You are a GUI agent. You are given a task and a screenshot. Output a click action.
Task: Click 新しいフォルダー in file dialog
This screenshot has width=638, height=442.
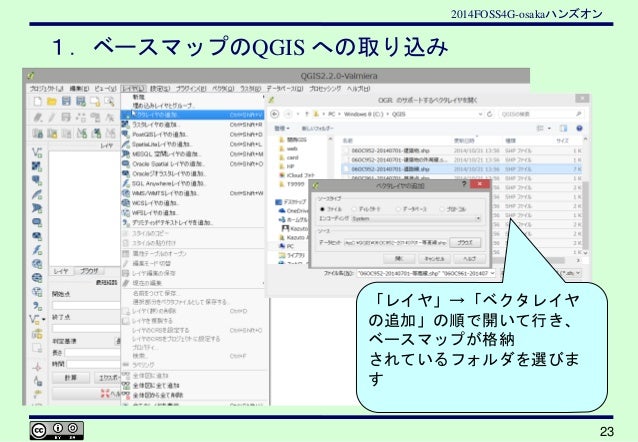317,128
